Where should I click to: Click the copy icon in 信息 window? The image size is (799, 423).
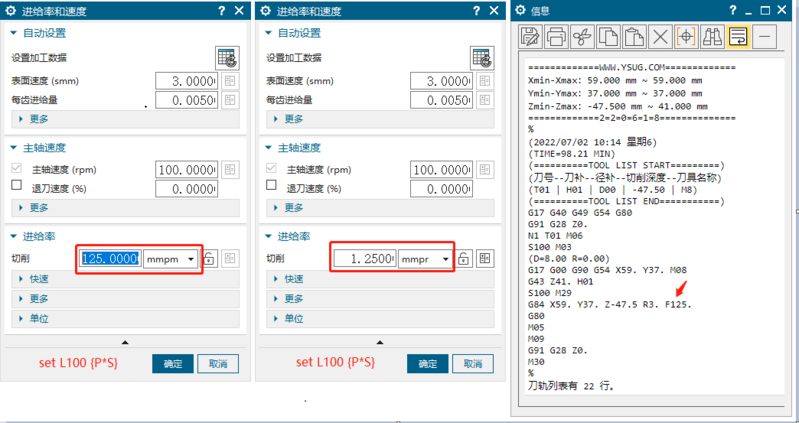coord(608,37)
